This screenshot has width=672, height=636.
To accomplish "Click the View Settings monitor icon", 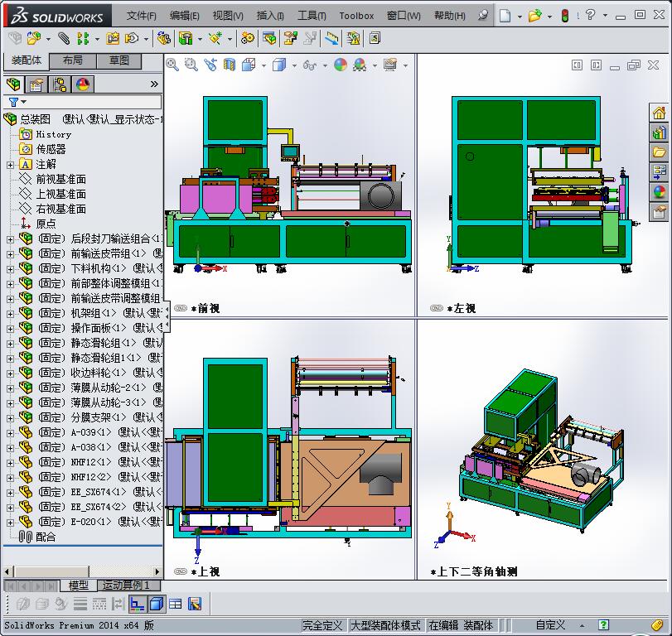I will tap(390, 65).
